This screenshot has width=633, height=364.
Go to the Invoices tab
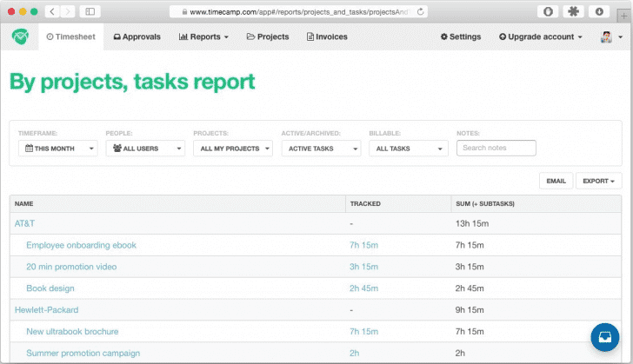(x=327, y=37)
